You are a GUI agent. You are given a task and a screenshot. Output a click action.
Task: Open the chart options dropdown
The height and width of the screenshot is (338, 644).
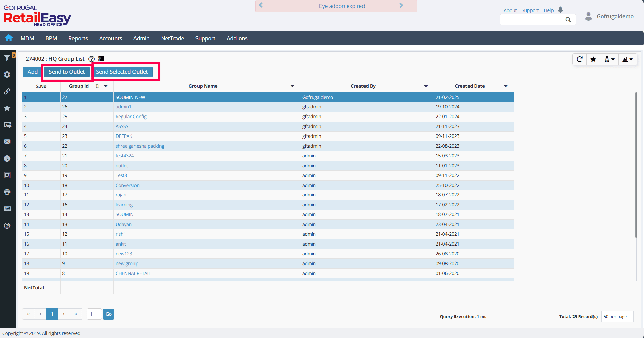pos(628,59)
